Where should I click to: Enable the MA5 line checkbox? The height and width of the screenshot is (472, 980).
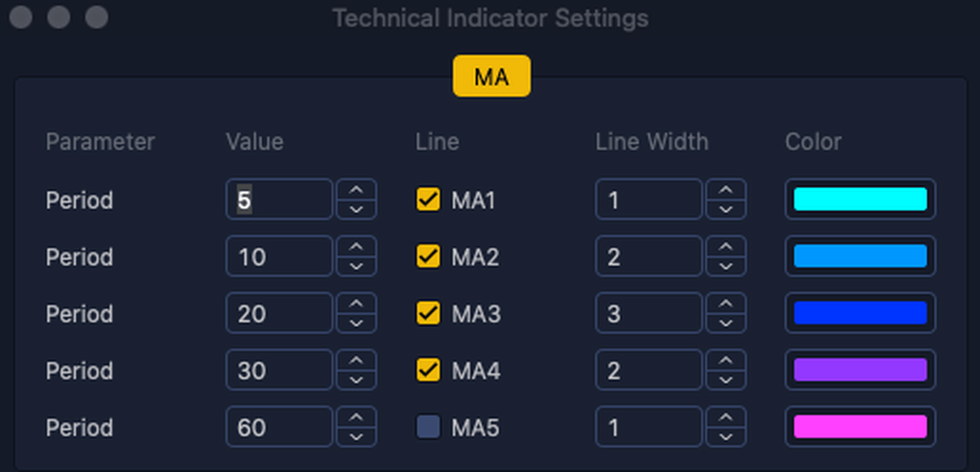[427, 426]
